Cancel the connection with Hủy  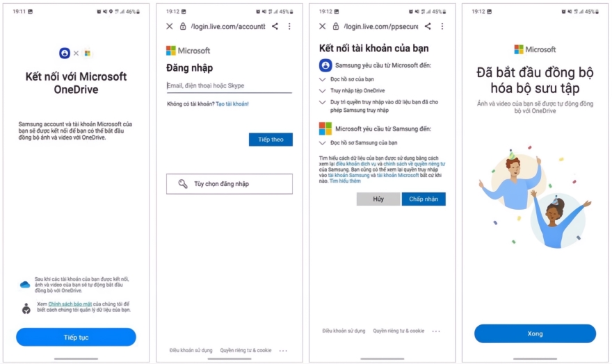(378, 199)
